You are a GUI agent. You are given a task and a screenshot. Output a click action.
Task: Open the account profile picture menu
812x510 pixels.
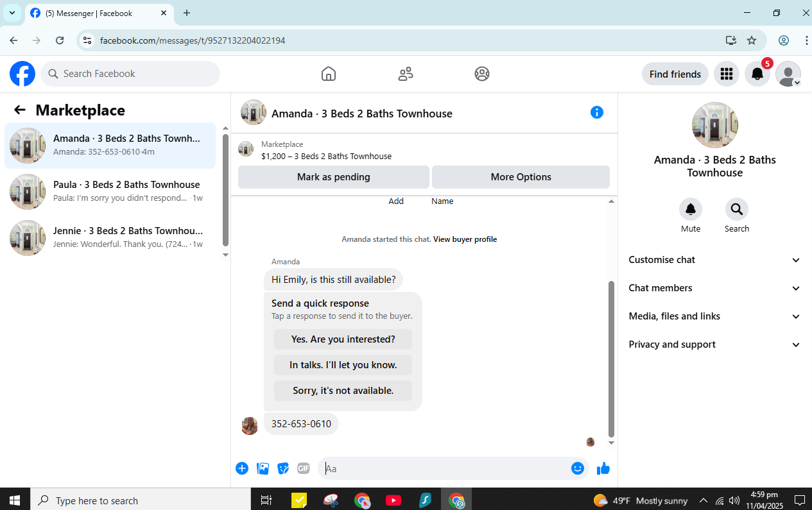coord(788,74)
